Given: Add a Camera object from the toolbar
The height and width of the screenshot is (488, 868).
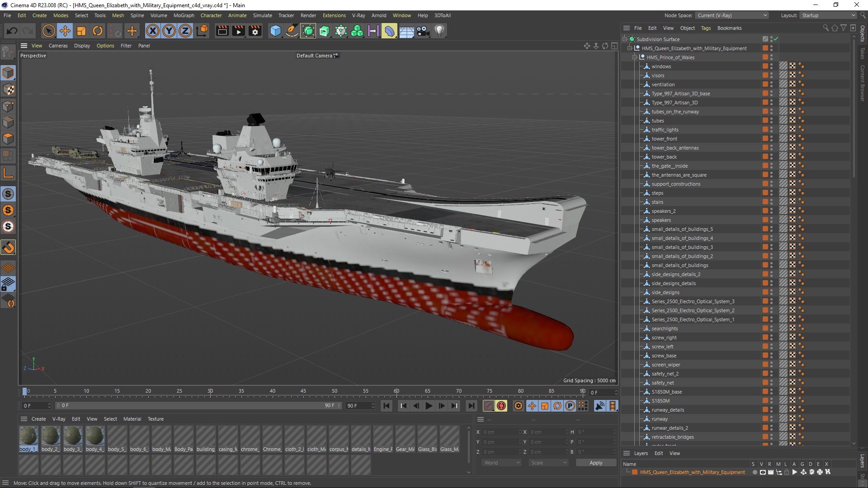Looking at the screenshot, I should tap(423, 31).
